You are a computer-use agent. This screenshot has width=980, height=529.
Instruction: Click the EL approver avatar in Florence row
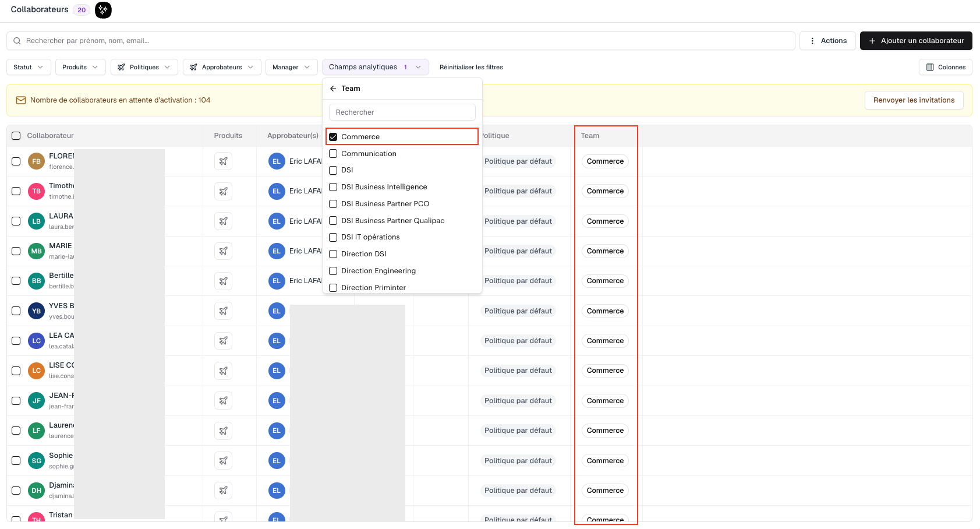coord(277,161)
